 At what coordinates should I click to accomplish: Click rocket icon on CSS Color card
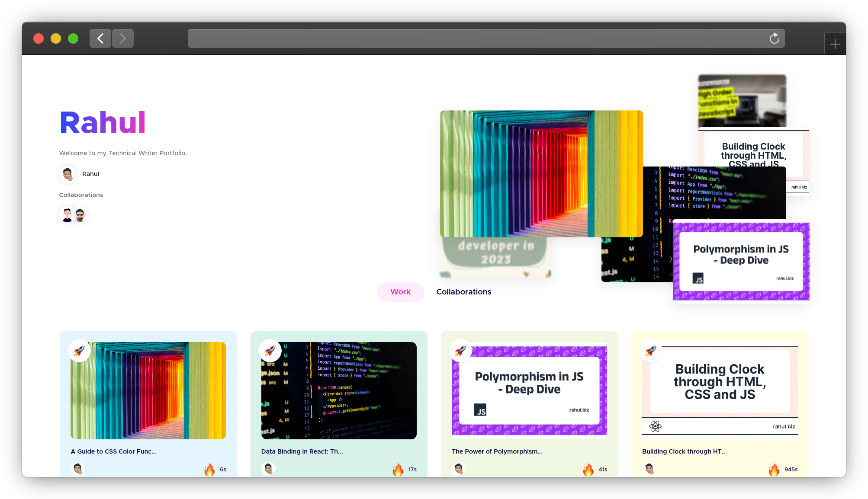click(x=79, y=351)
